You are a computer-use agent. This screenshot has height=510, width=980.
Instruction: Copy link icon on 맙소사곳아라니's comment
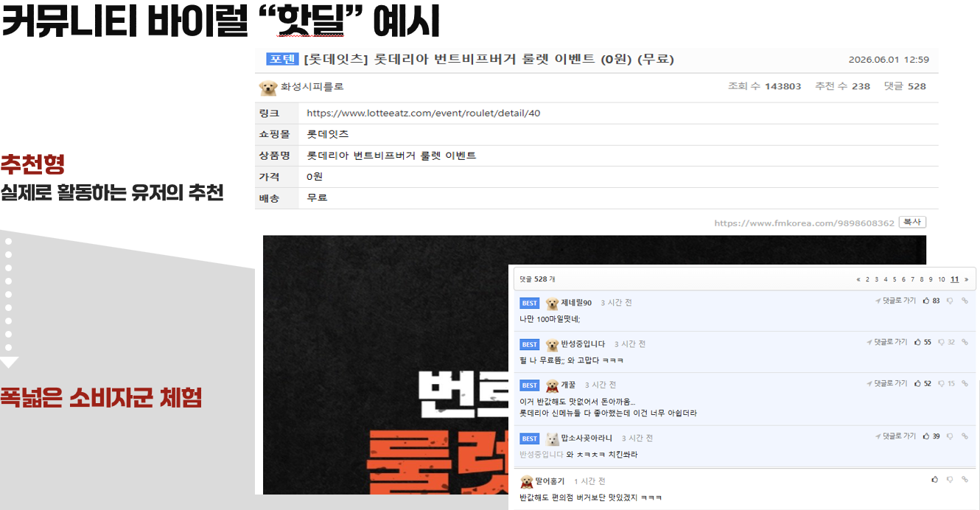click(965, 436)
